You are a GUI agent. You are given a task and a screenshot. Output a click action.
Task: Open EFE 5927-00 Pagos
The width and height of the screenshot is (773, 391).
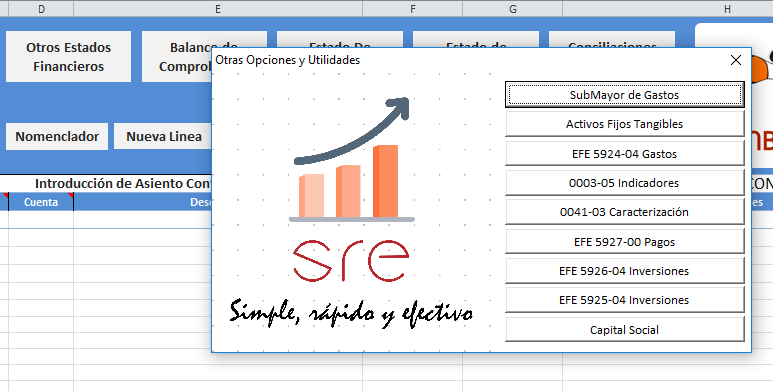tap(625, 242)
